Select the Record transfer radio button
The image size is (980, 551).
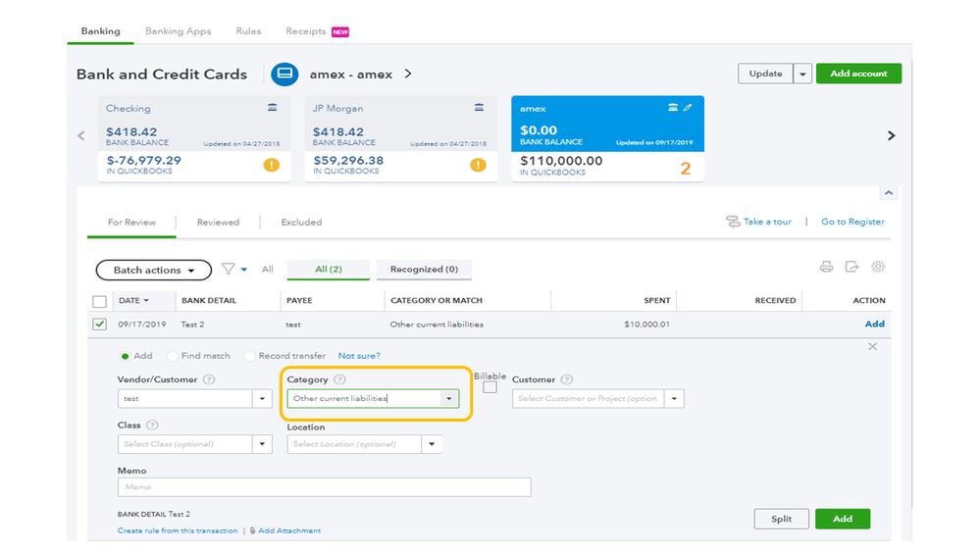[249, 356]
